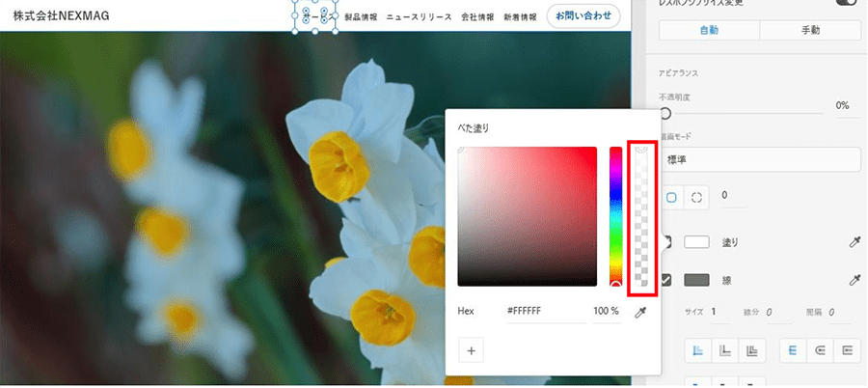Choose inner stroke alignment icon
The height and width of the screenshot is (388, 868).
click(698, 350)
